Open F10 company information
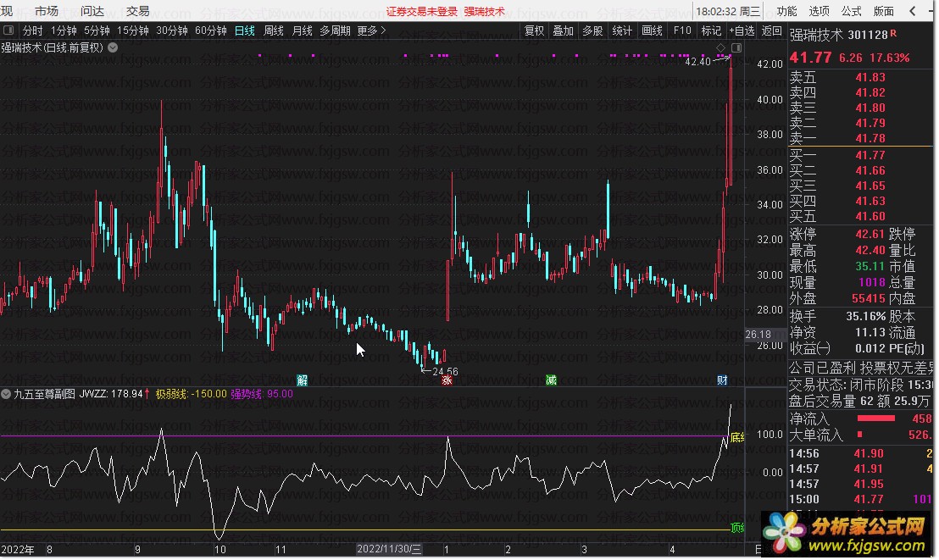Image resolution: width=939 pixels, height=560 pixels. [682, 30]
